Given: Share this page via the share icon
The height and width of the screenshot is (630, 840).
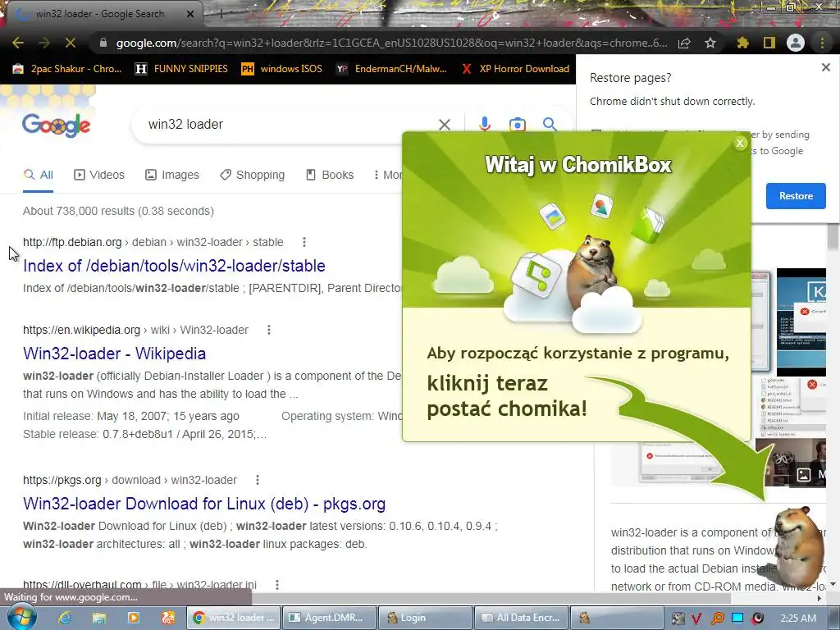Looking at the screenshot, I should [x=684, y=43].
